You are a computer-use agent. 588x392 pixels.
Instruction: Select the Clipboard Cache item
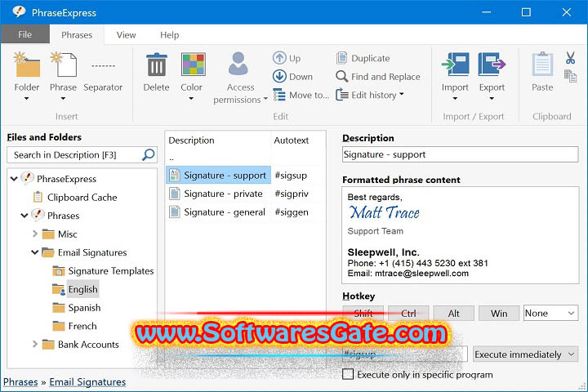[x=75, y=198]
